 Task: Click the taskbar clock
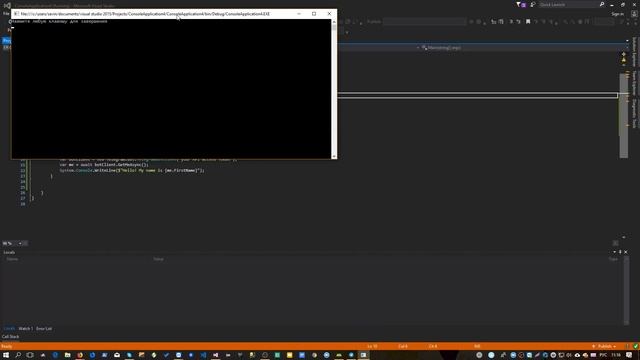(616, 355)
